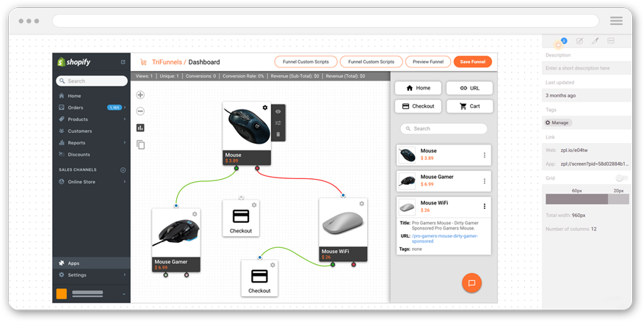
Task: Open Shopify external link icon
Action: 123,62
